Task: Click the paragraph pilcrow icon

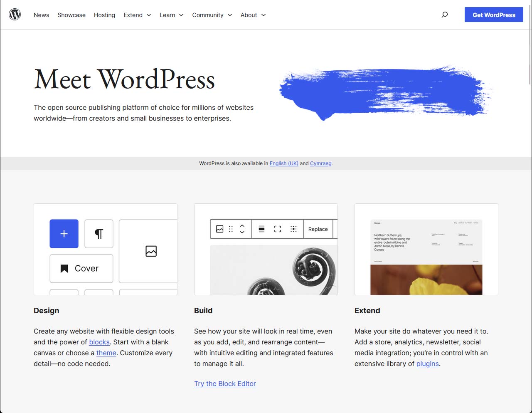Action: [x=99, y=234]
